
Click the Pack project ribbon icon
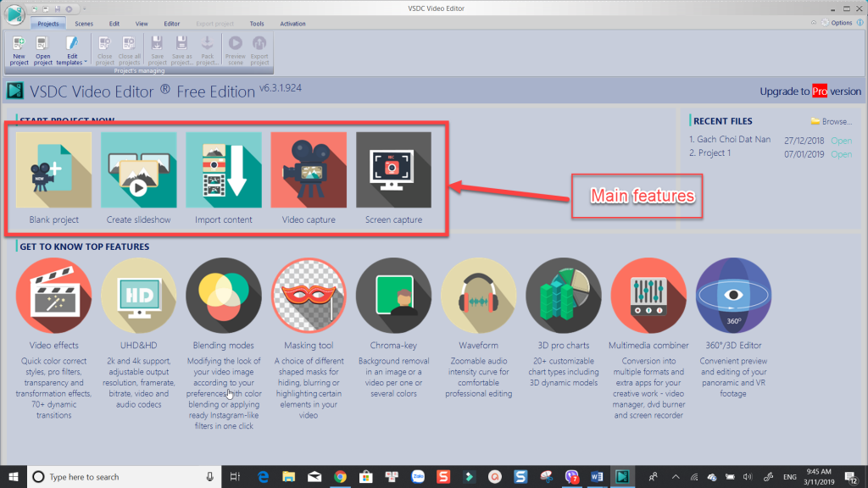point(207,51)
